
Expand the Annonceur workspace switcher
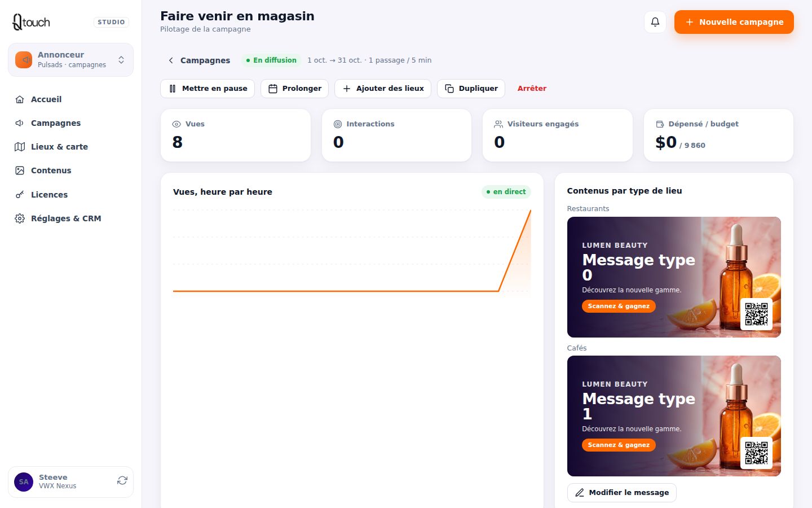(70, 60)
